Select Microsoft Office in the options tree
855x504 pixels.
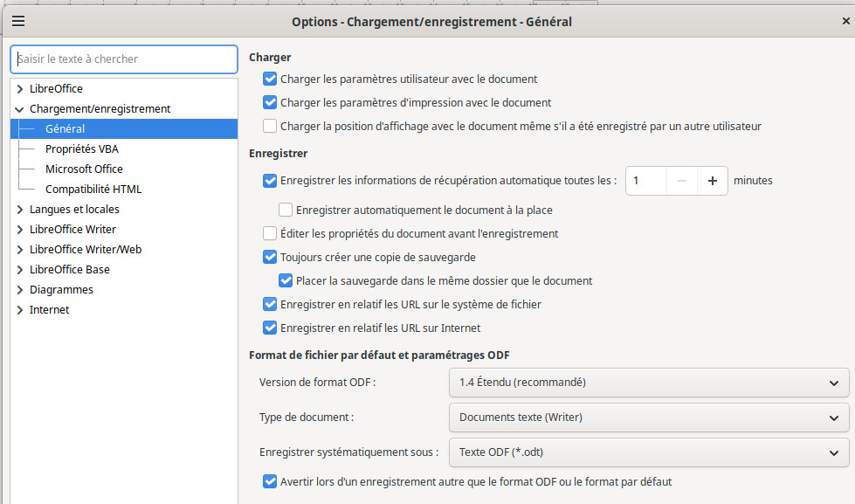[x=84, y=169]
